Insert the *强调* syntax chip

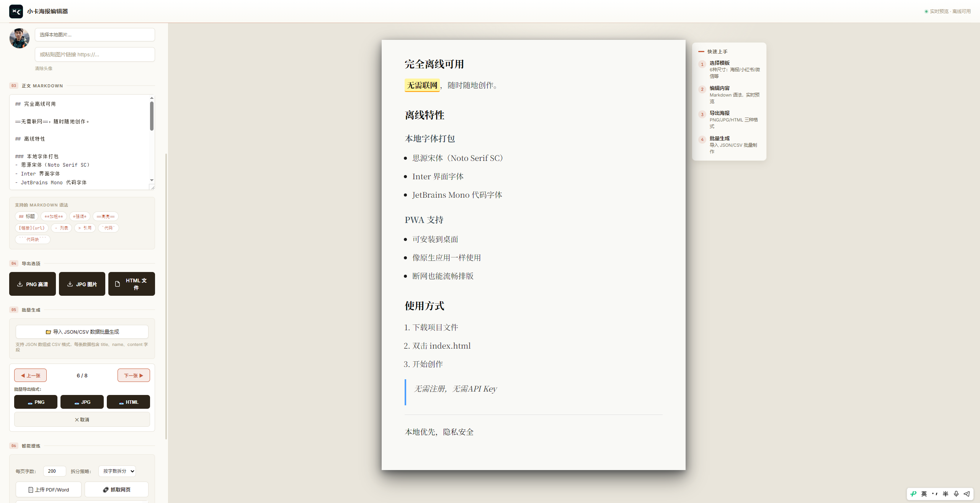(x=80, y=216)
